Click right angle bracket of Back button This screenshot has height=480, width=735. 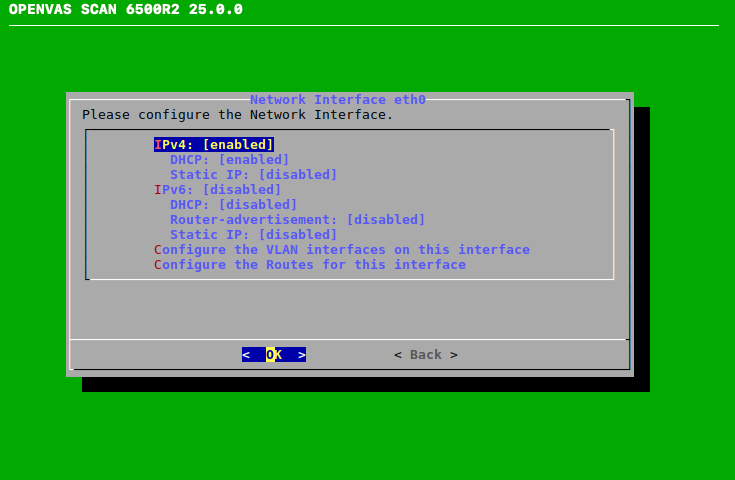click(454, 355)
